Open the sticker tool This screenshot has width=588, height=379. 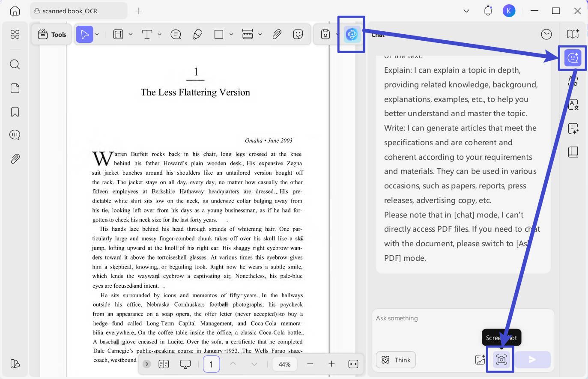pyautogui.click(x=298, y=34)
